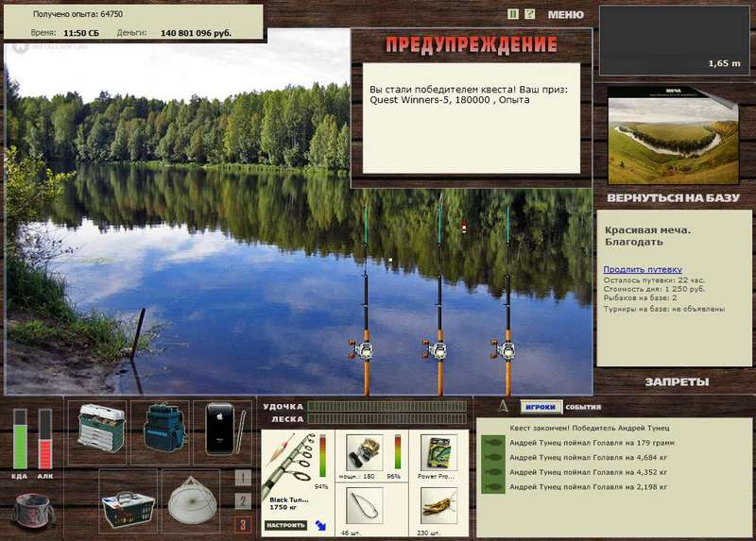Click 'Квест закончен! Победитель Андрей Тунец' event

(589, 428)
